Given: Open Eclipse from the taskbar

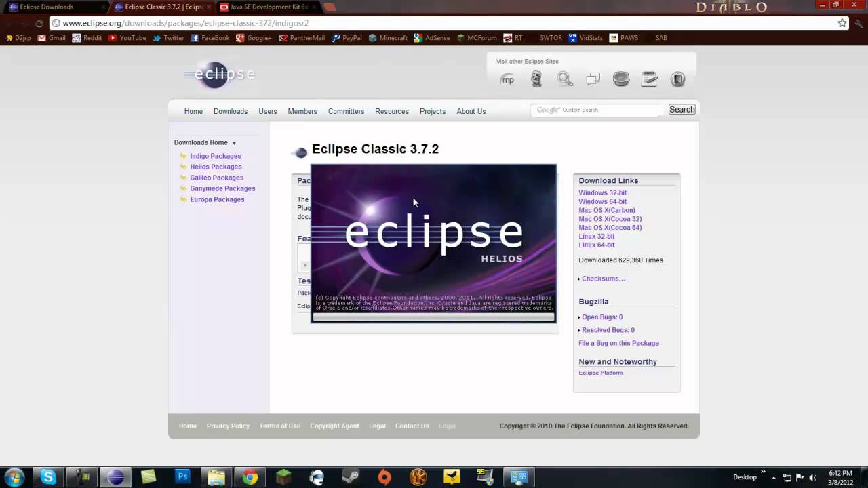Looking at the screenshot, I should click(x=116, y=477).
